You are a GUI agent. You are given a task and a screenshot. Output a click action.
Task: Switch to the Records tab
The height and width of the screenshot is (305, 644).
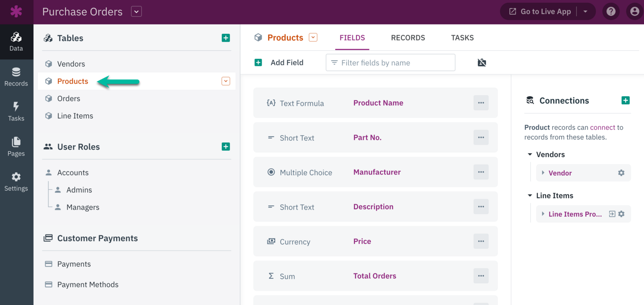point(408,38)
